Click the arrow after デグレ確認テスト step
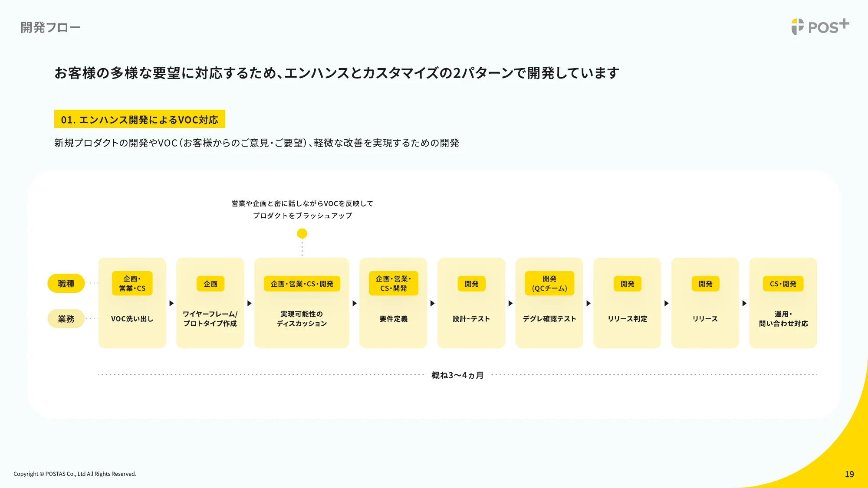Viewport: 868px width, 488px height. 588,303
